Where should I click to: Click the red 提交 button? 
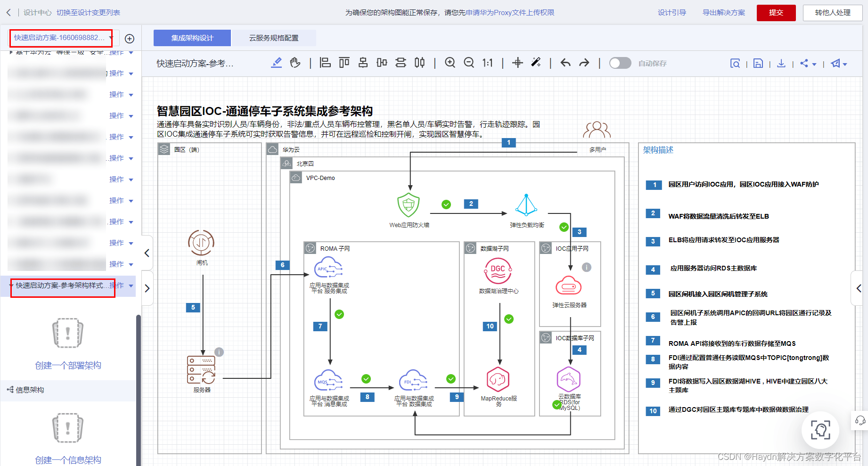(776, 13)
